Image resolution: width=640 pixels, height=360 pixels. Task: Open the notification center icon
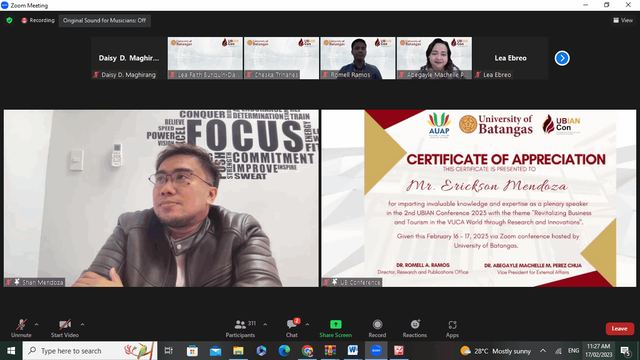point(625,351)
